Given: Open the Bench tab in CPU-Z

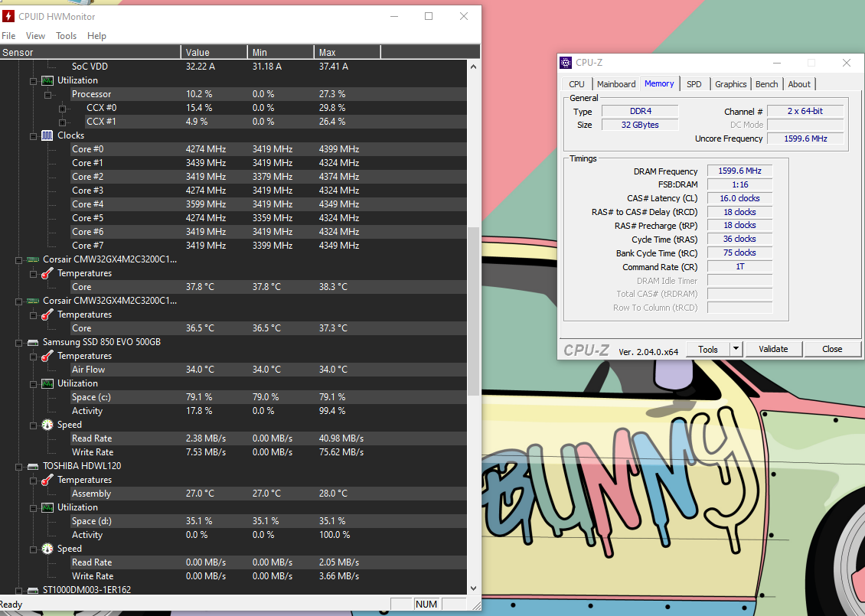Looking at the screenshot, I should coord(766,84).
